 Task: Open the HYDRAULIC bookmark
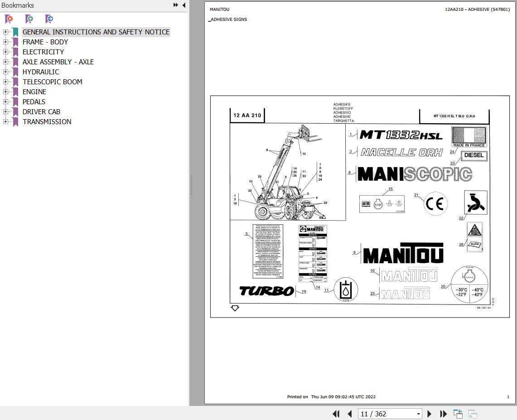point(41,72)
